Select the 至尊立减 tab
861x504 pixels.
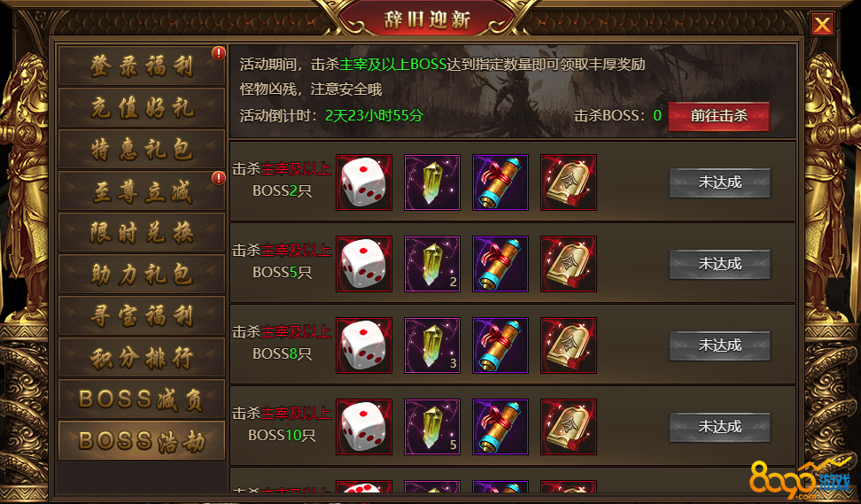142,191
